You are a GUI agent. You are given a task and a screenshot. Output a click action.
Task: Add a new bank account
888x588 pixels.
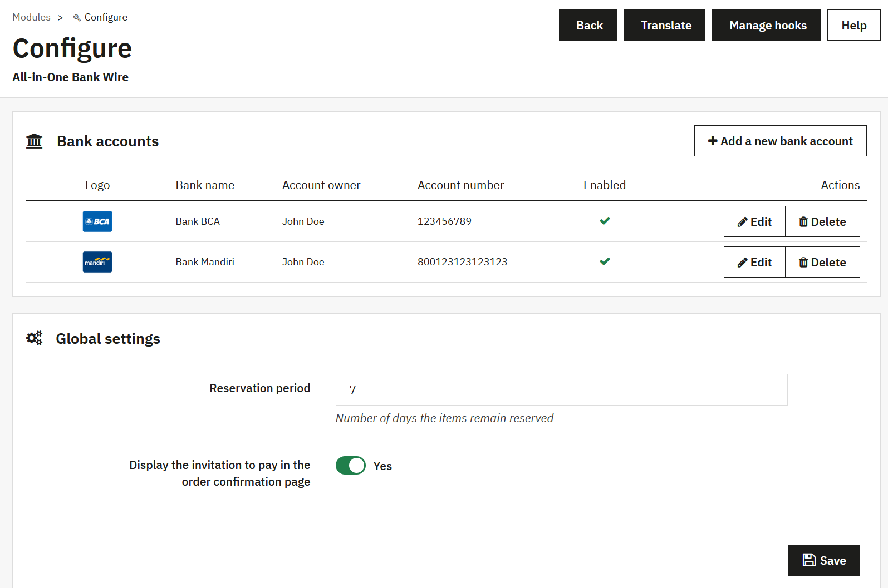tap(780, 141)
